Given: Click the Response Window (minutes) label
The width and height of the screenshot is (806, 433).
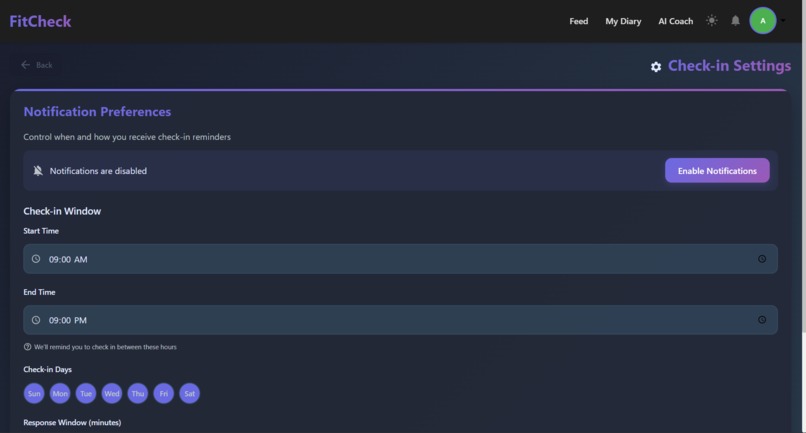Looking at the screenshot, I should pyautogui.click(x=72, y=422).
